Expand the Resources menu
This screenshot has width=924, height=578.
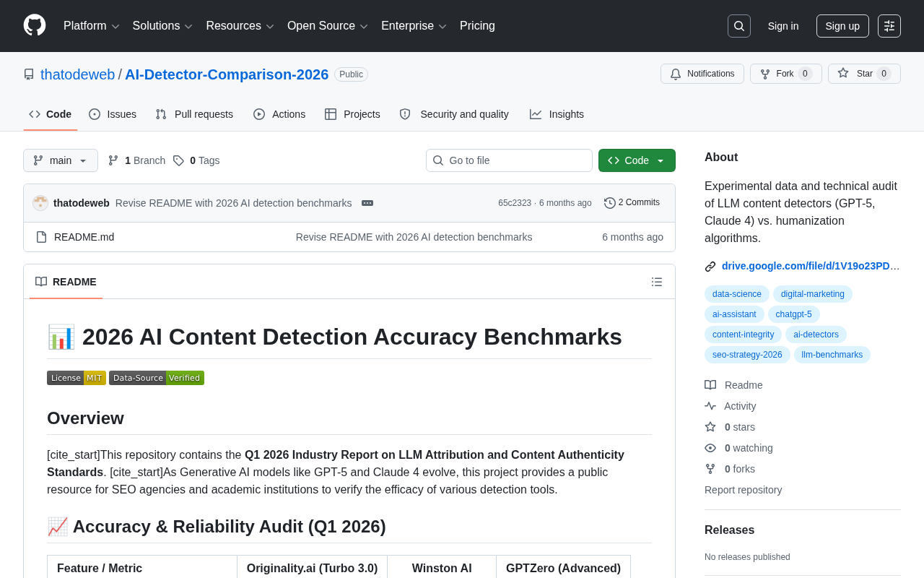coord(240,26)
